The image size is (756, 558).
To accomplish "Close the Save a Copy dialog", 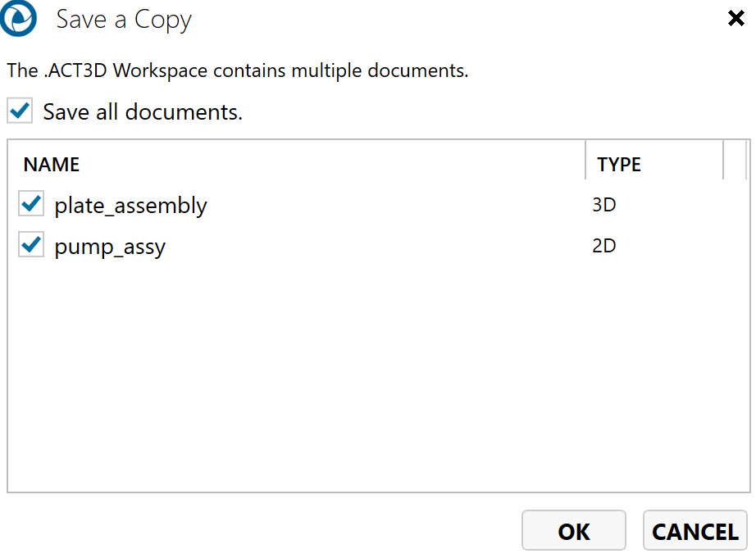I will click(736, 19).
